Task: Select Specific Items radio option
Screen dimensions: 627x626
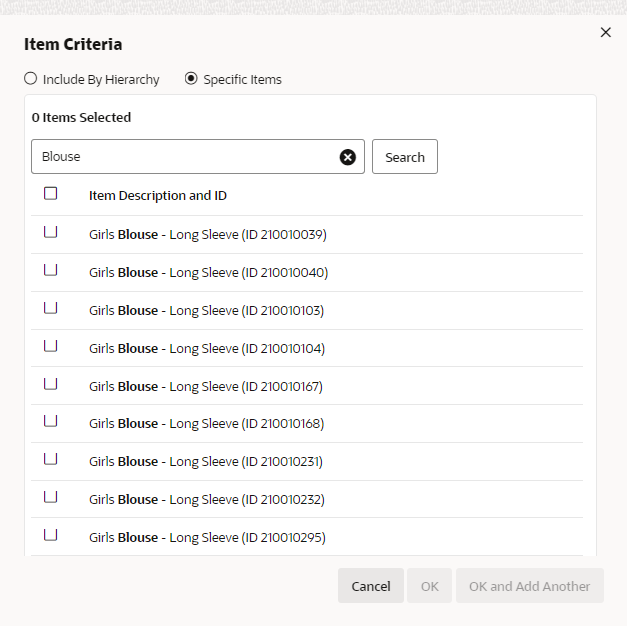Action: click(191, 79)
